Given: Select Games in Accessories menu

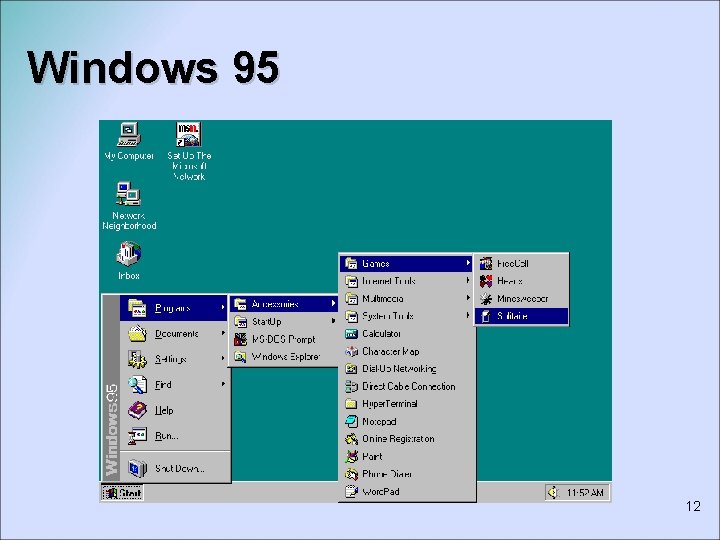Looking at the screenshot, I should coord(406,264).
